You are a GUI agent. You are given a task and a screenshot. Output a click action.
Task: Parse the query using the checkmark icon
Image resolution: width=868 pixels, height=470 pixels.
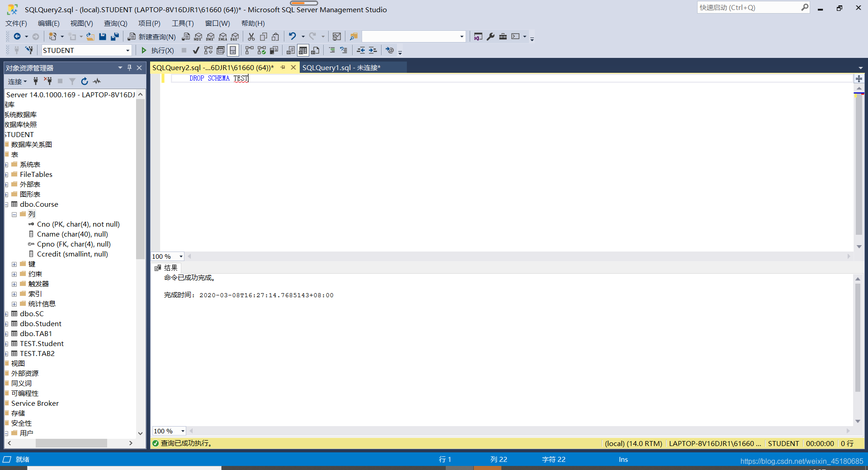[196, 50]
